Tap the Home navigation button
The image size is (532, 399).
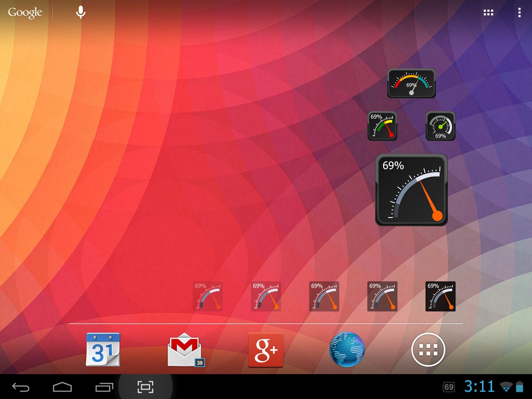(x=62, y=387)
